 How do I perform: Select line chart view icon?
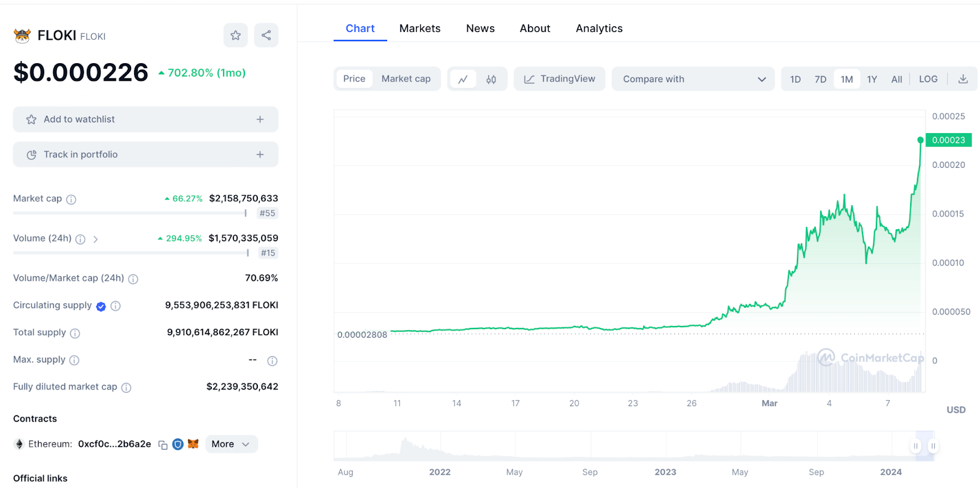point(463,79)
